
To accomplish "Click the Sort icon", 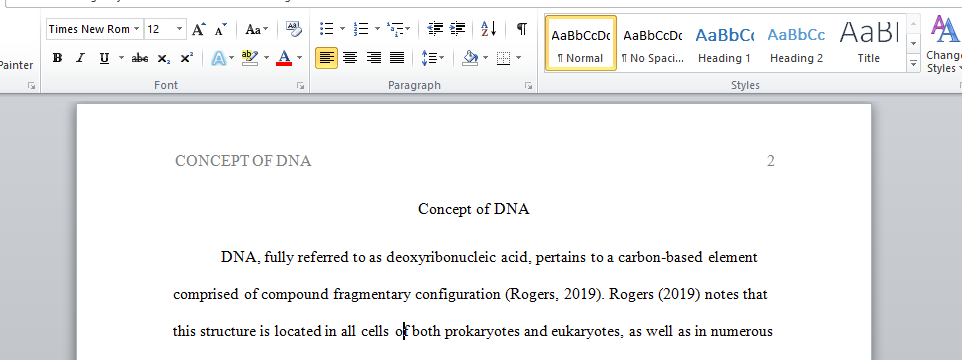I will (488, 29).
